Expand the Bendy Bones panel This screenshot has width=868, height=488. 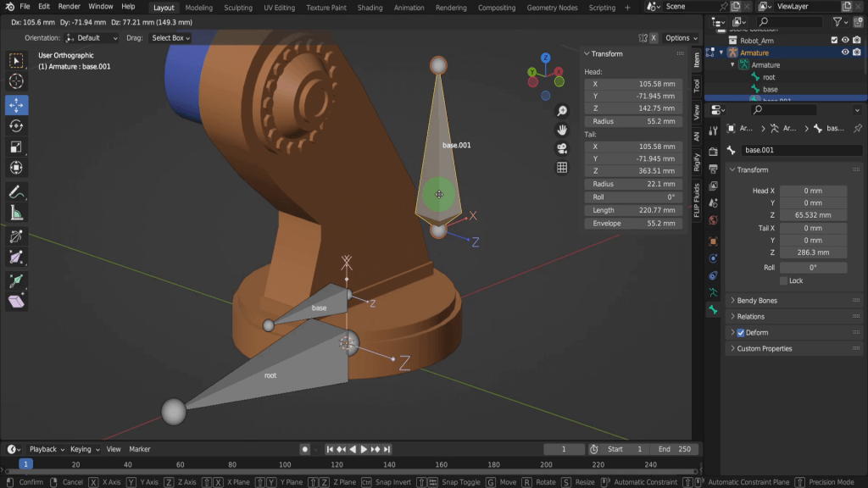pos(757,301)
